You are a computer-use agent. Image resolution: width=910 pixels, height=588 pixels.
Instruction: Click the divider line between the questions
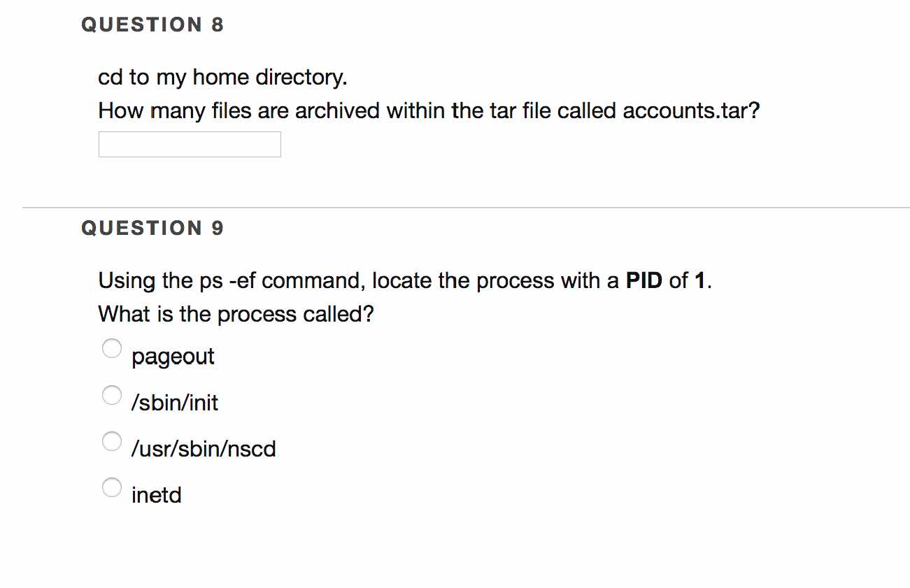click(x=466, y=208)
